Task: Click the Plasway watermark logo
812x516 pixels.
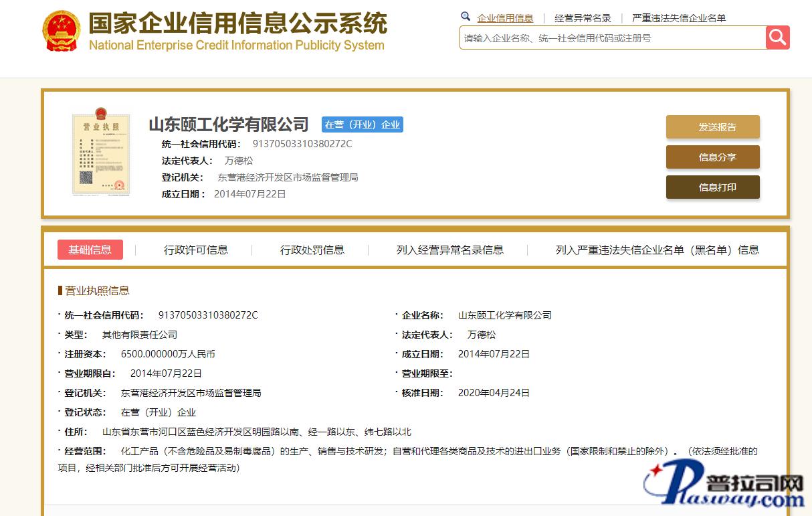Action: [x=724, y=487]
